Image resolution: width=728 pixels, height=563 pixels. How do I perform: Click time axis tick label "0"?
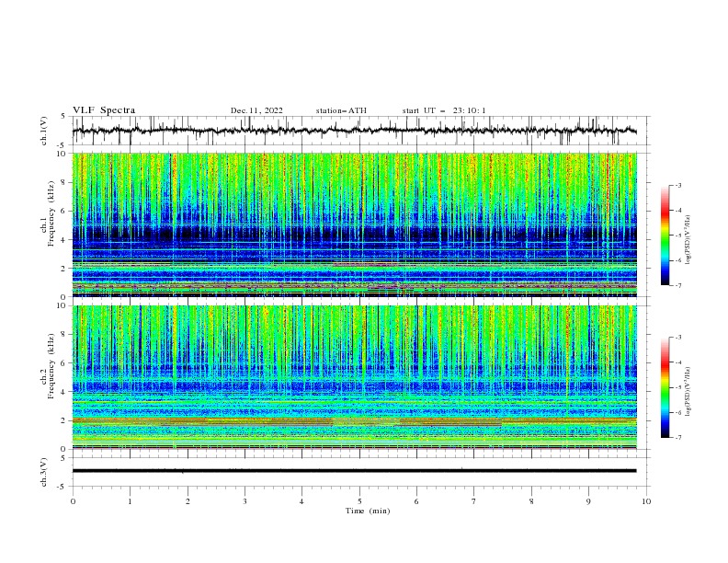pos(73,501)
